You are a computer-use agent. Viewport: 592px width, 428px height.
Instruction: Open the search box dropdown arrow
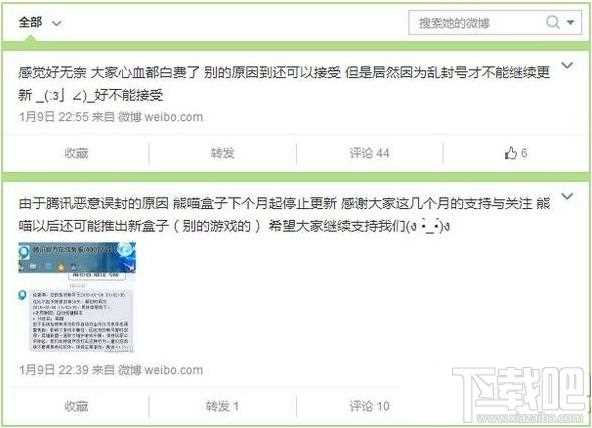(x=571, y=22)
